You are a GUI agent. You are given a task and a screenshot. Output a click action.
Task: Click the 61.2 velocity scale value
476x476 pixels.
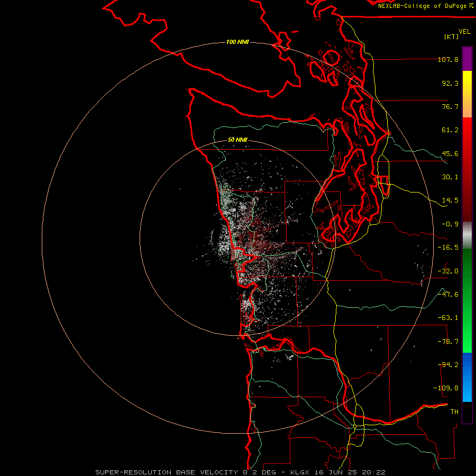tap(450, 130)
